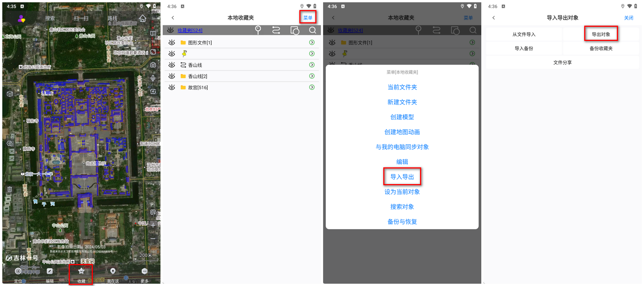Screen dimensions: 644x286
Task: Select 备份与恢复 in the menu
Action: [x=402, y=222]
